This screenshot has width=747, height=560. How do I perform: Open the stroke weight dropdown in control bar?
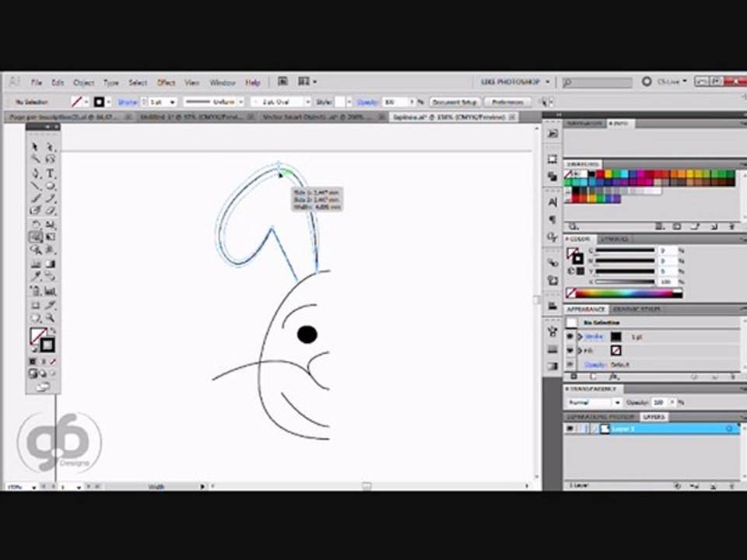(x=173, y=102)
